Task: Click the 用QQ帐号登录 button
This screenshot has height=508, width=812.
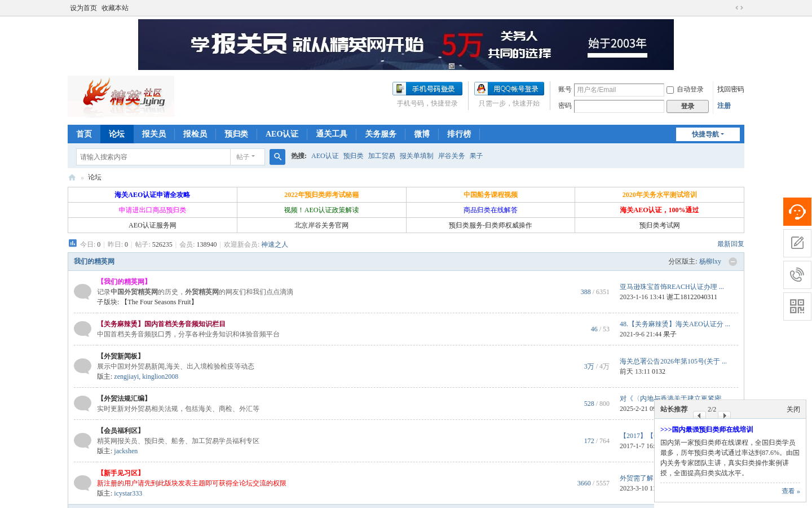Action: click(x=509, y=89)
